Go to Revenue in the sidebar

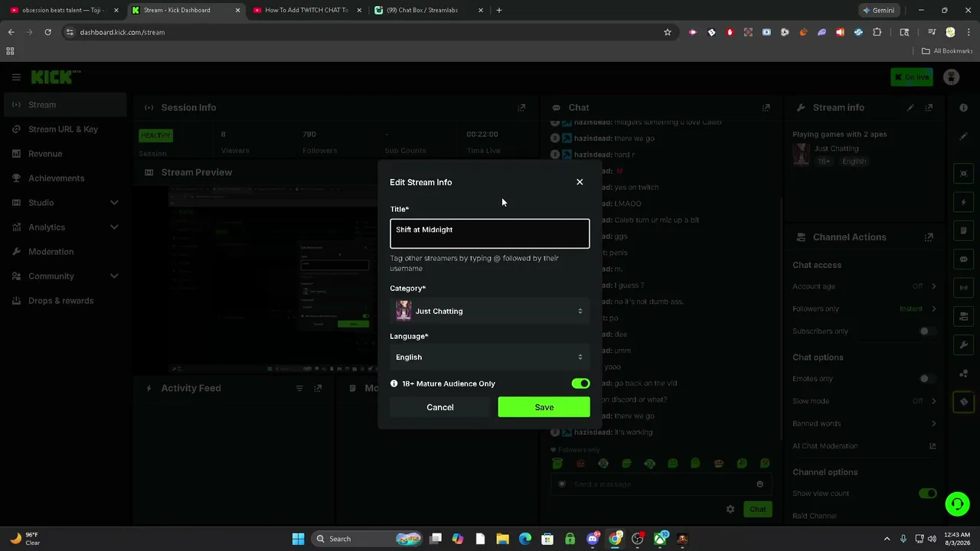point(65,154)
